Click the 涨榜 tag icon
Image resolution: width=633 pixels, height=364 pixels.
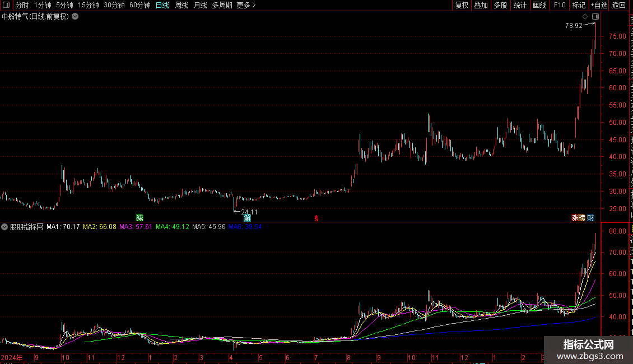578,218
